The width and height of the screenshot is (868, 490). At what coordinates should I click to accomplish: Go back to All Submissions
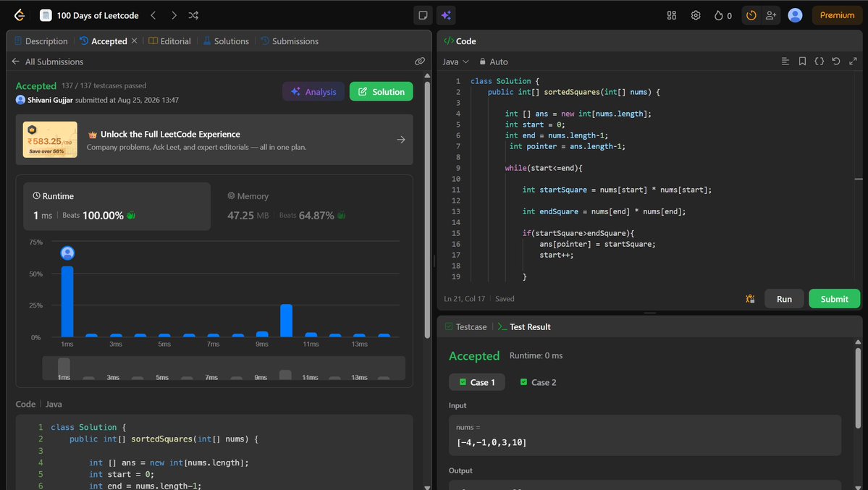[x=48, y=62]
